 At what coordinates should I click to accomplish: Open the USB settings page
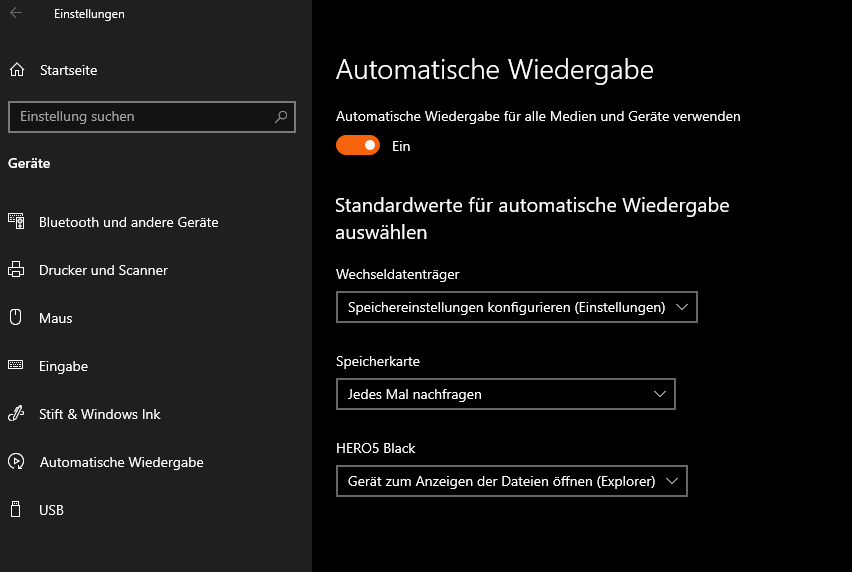[x=51, y=510]
